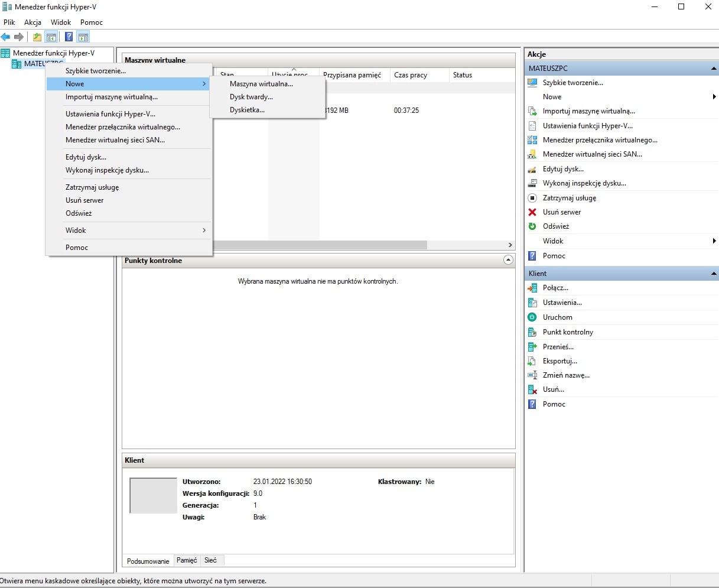This screenshot has height=588, width=719.
Task: Click the Importuj maszynę wirtualną icon in Akcje pane
Action: point(532,111)
